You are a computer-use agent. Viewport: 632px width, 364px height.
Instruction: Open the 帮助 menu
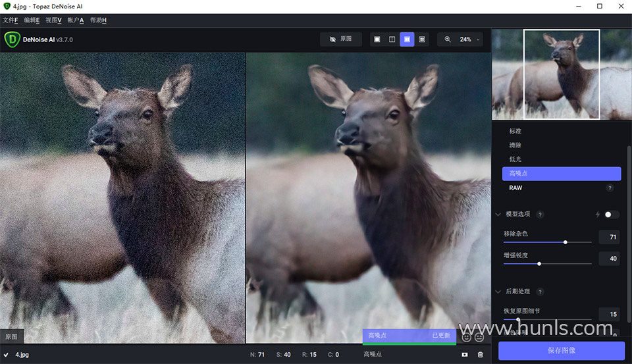pyautogui.click(x=98, y=20)
